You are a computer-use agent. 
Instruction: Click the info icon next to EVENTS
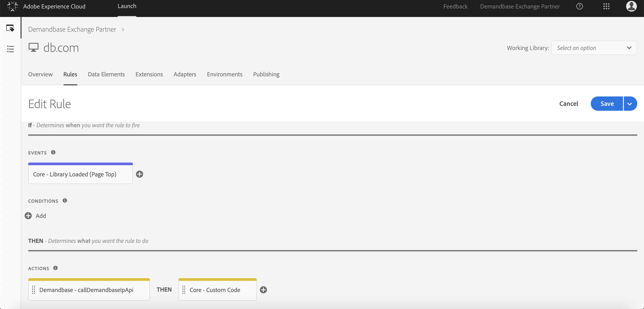tap(53, 152)
